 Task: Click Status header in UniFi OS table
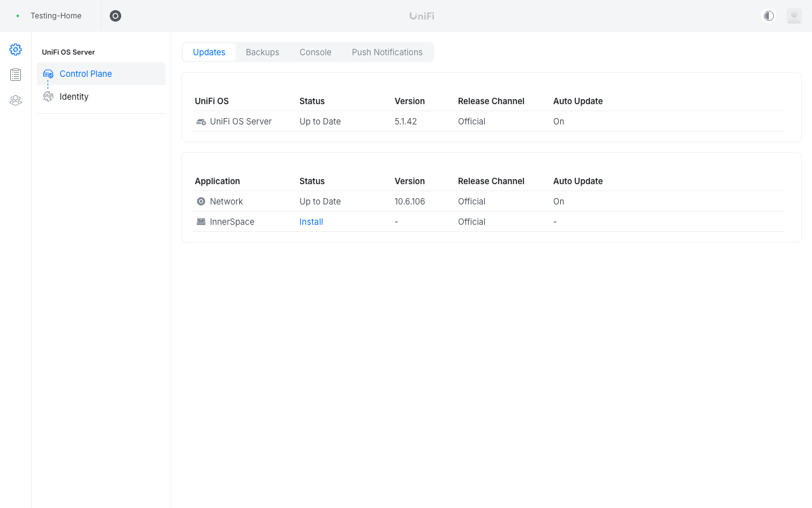point(312,101)
